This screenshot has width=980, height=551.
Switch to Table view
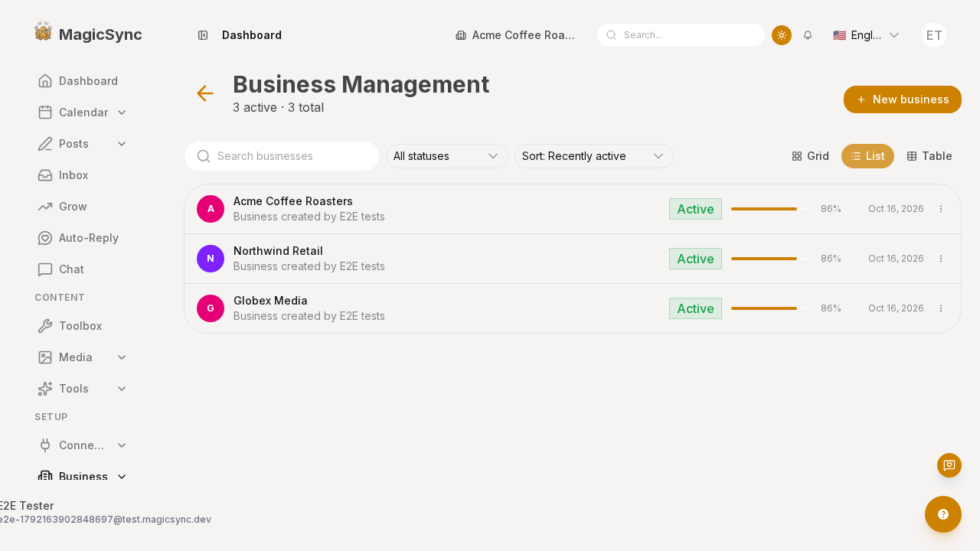(x=929, y=156)
